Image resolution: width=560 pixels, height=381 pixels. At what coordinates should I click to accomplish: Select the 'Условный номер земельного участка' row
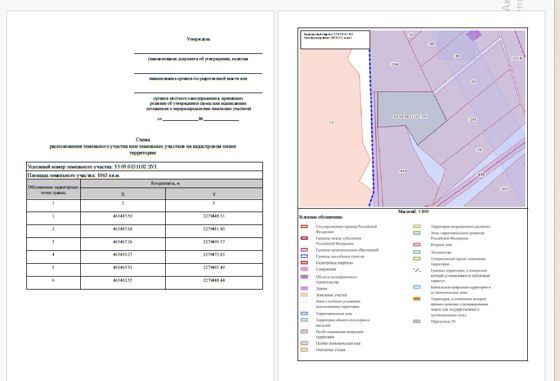coord(145,166)
